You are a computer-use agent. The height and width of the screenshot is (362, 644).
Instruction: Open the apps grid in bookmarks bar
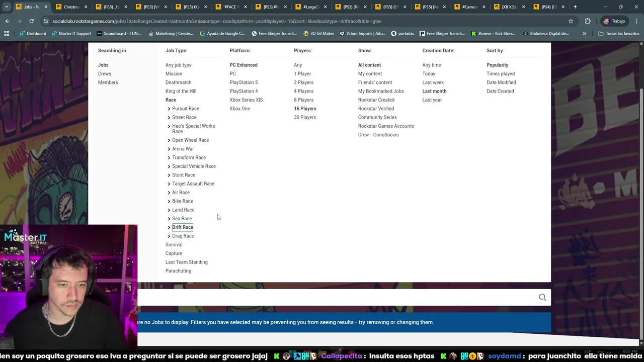pyautogui.click(x=7, y=34)
